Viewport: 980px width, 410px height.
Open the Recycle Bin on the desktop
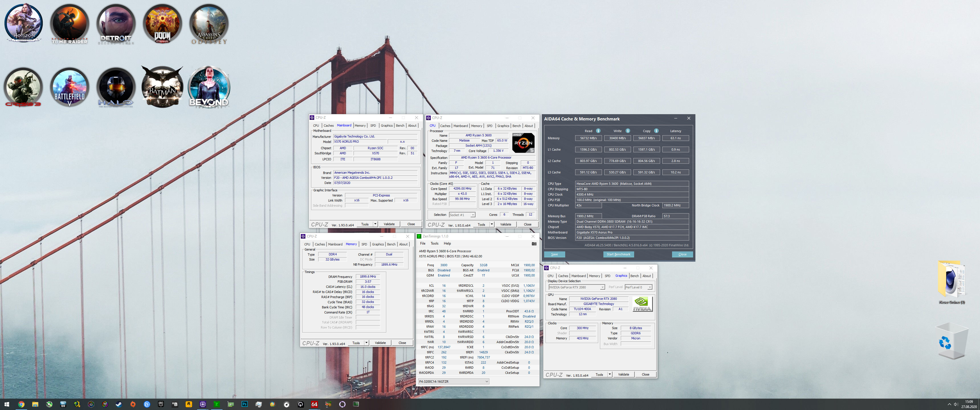pos(952,342)
